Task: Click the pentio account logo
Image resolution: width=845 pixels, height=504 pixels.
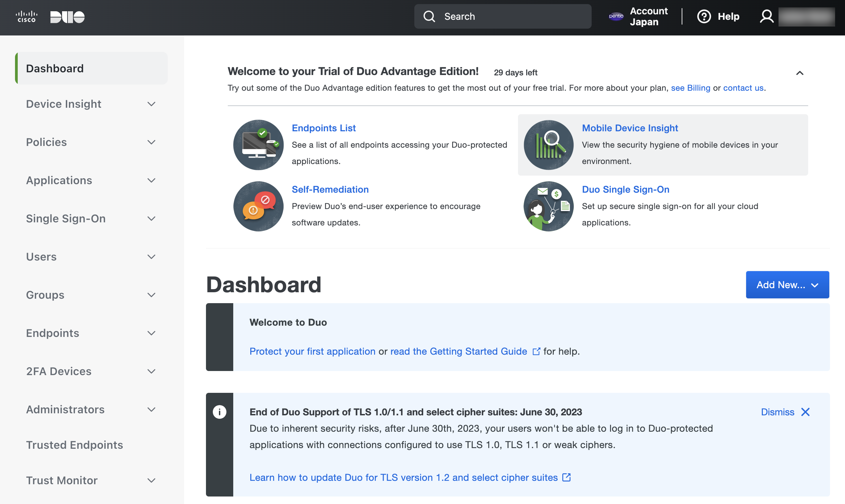Action: [x=616, y=16]
